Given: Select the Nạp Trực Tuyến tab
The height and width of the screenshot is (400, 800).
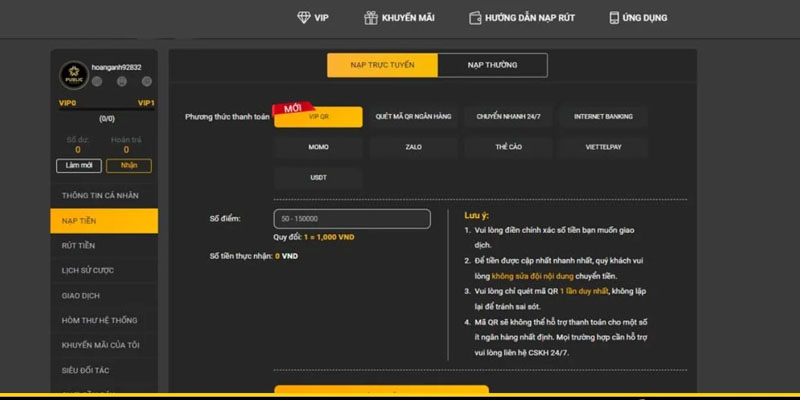Looking at the screenshot, I should (x=382, y=65).
